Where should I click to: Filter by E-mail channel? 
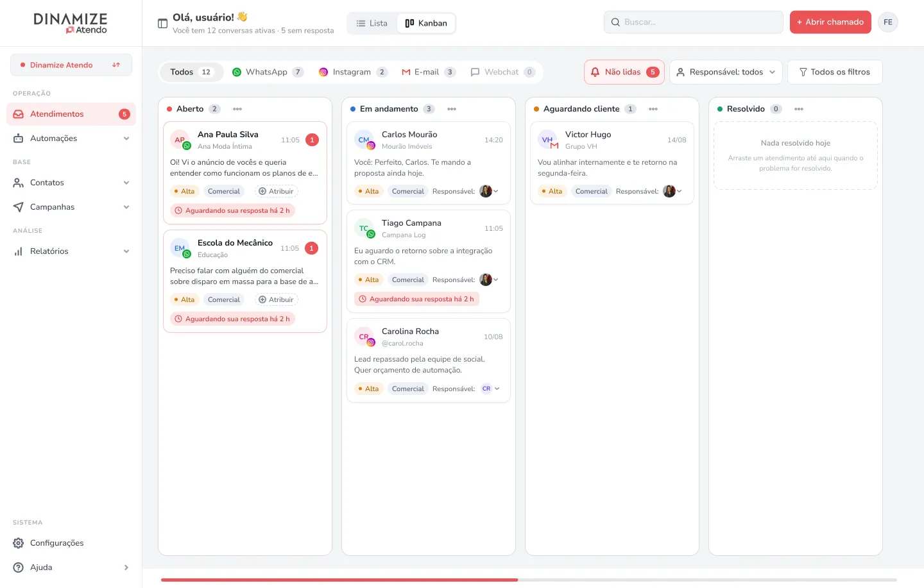click(429, 72)
